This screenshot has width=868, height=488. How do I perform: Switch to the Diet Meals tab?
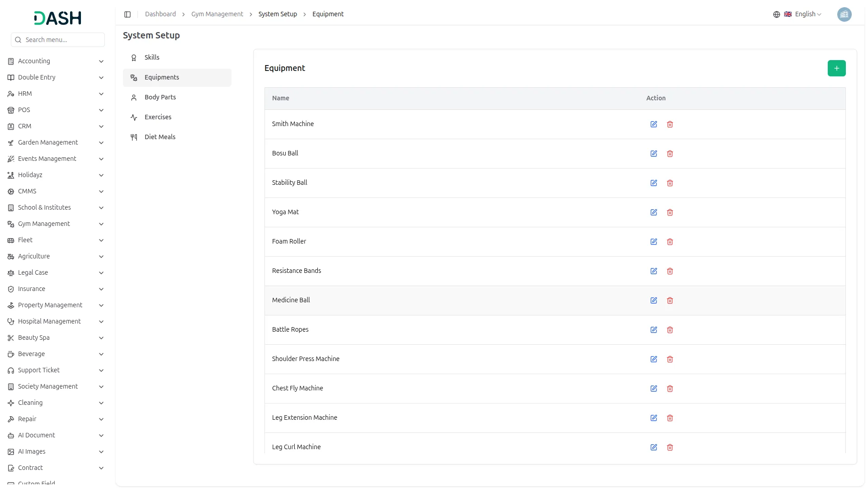160,137
